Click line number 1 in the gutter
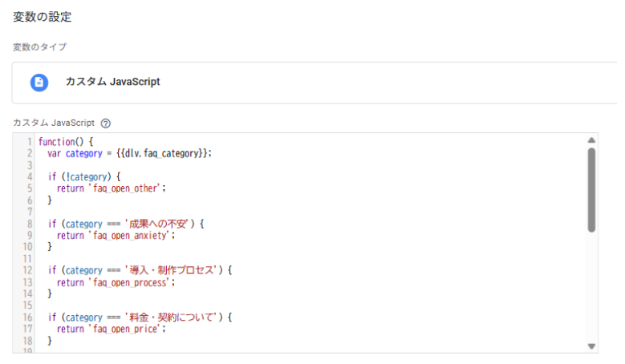This screenshot has height=364, width=625. click(30, 142)
